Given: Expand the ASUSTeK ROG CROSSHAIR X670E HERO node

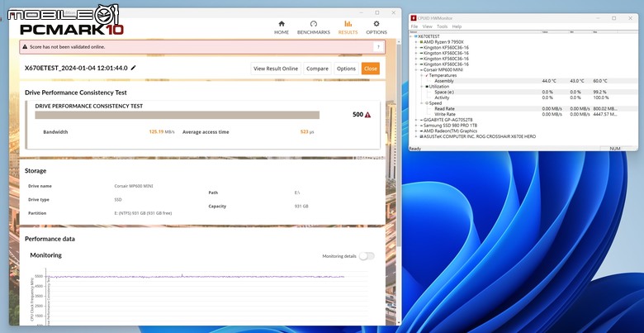Looking at the screenshot, I should pos(416,136).
